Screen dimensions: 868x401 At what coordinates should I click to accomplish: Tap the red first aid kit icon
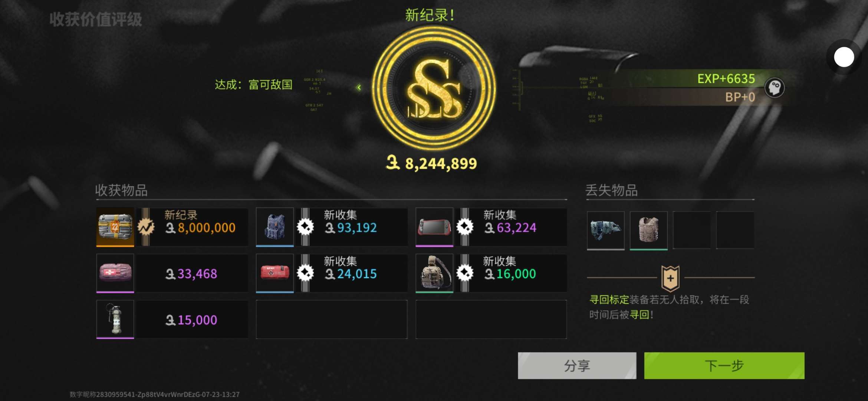coord(275,273)
